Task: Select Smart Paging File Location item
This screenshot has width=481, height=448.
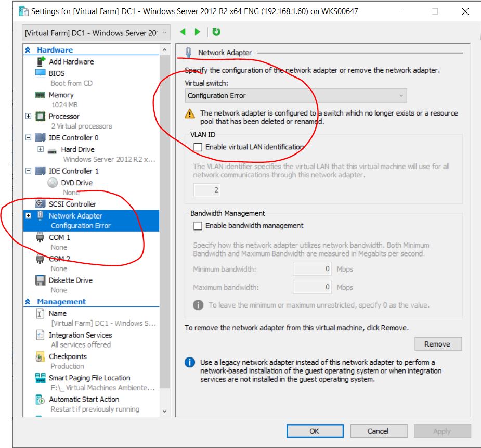Action: tap(89, 378)
